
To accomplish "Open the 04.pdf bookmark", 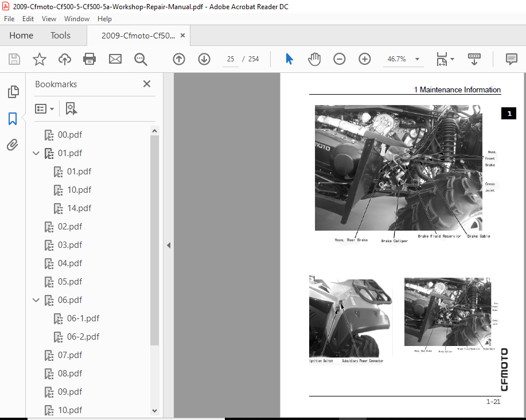I will (x=70, y=263).
